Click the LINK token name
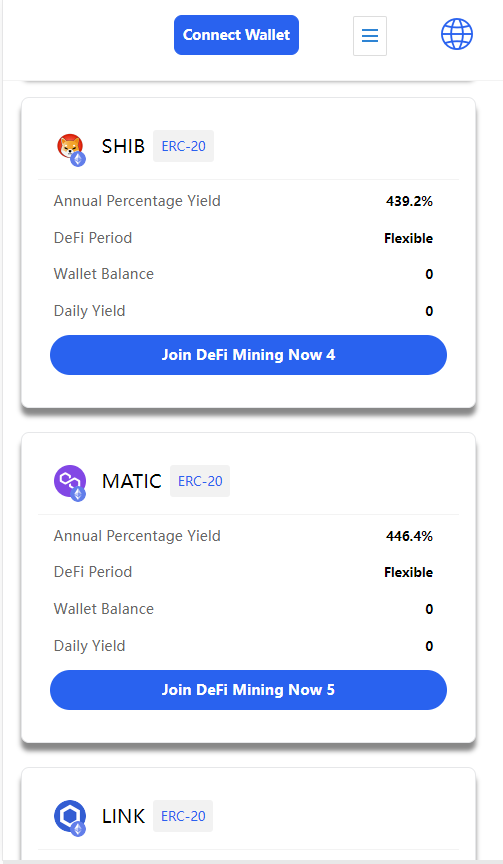This screenshot has width=503, height=864. tap(123, 816)
